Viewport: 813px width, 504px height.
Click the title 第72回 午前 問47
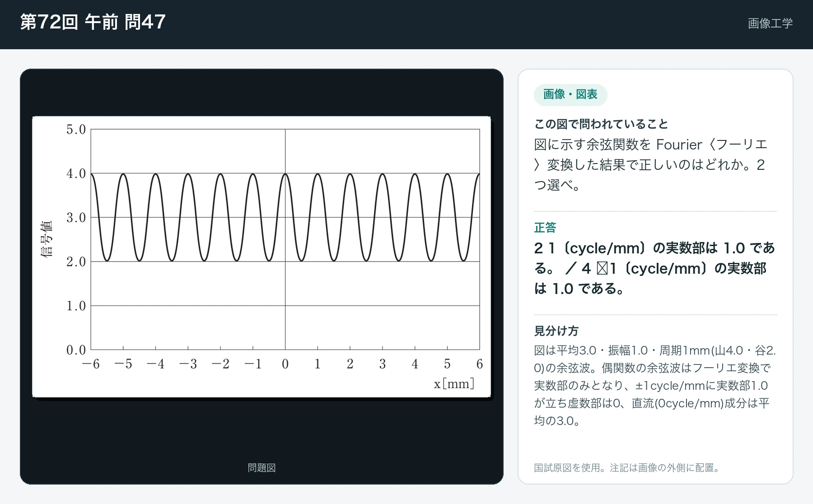pos(93,22)
